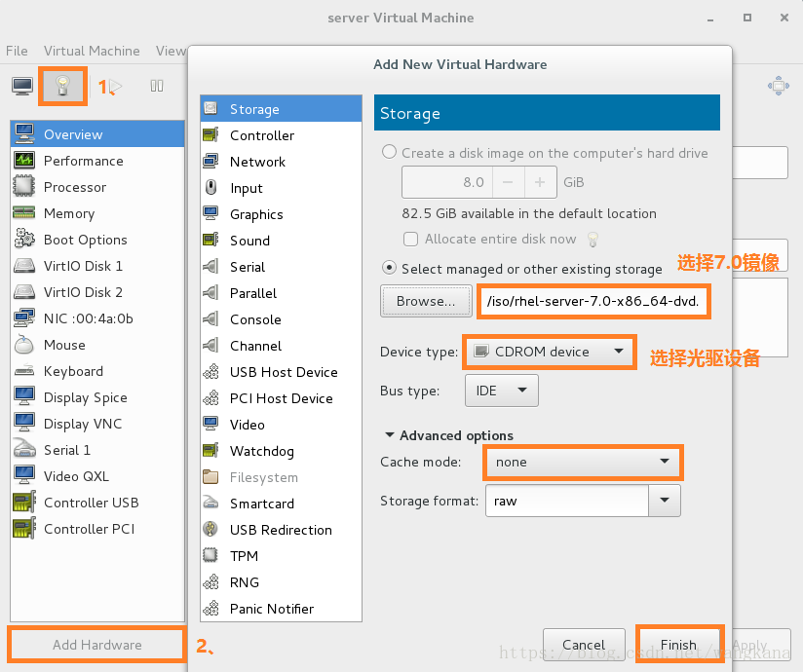Select the Smartcard hardware icon

(x=210, y=504)
